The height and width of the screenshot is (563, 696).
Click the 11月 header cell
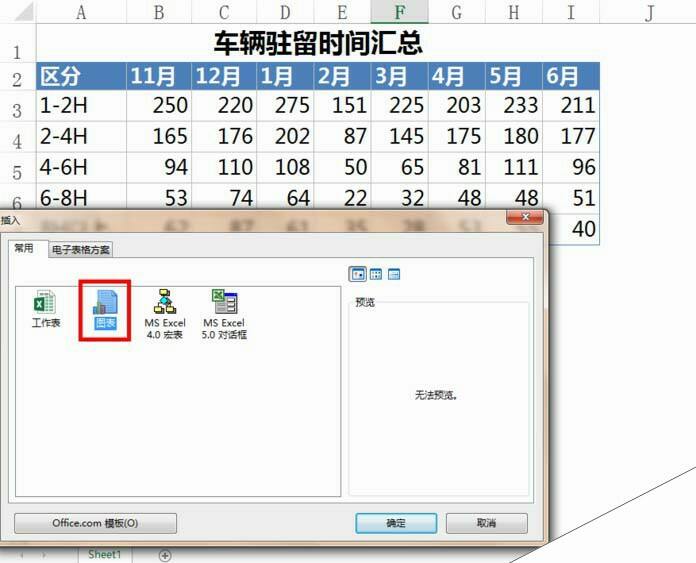pos(159,76)
